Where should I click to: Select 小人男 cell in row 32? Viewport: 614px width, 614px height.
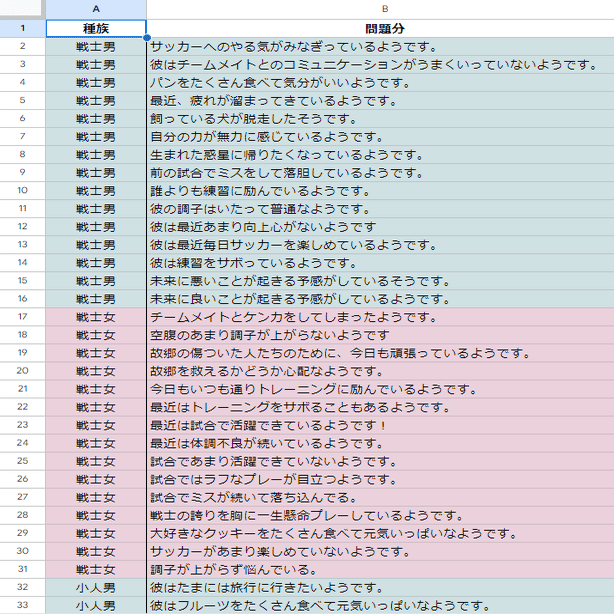[96, 587]
